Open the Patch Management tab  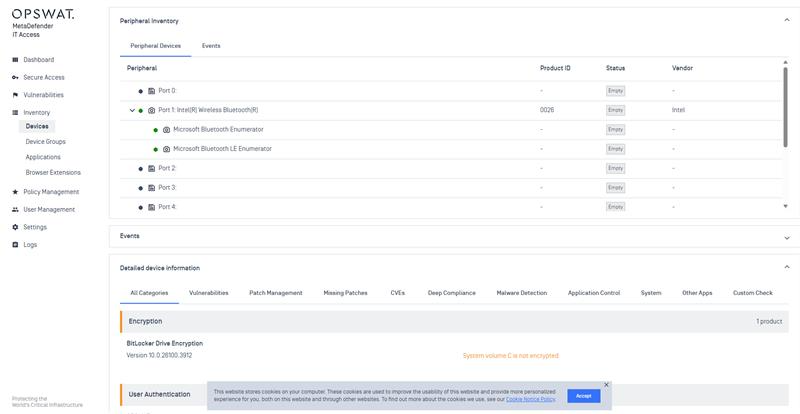[276, 293]
